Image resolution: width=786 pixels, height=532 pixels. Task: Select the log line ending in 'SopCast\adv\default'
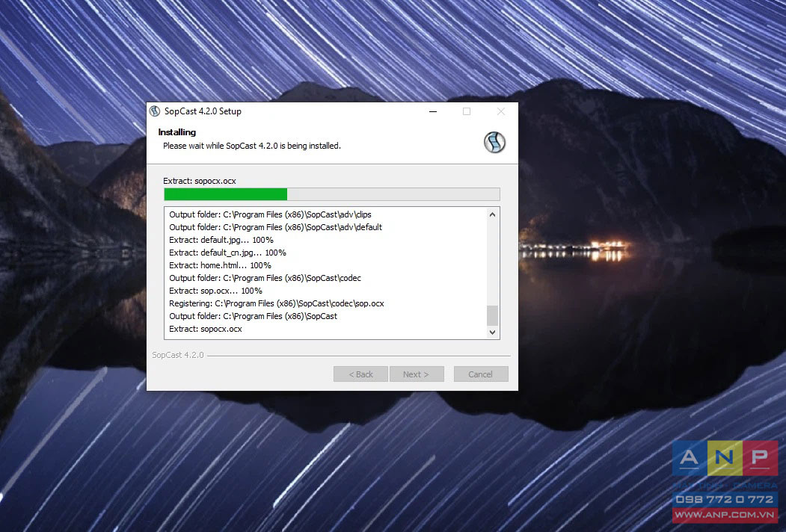(276, 227)
